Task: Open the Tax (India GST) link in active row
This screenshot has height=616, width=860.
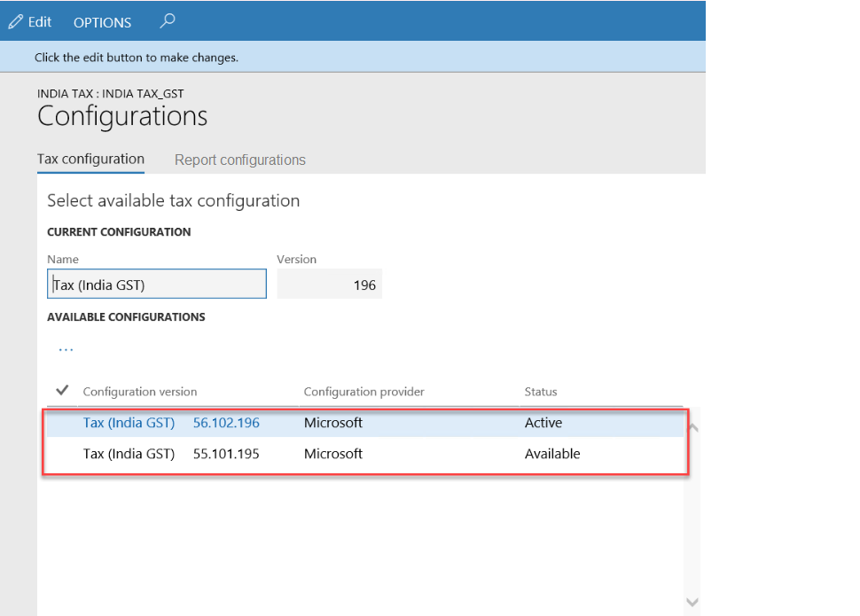Action: [x=129, y=423]
